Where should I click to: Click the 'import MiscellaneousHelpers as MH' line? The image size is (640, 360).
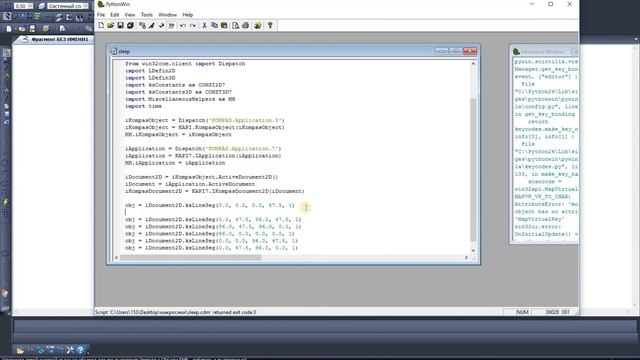180,99
